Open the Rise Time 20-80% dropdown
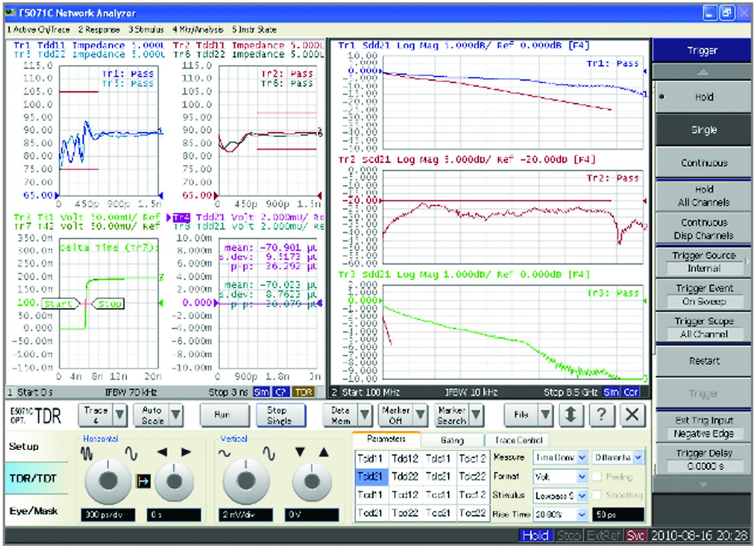756x548 pixels. point(582,514)
